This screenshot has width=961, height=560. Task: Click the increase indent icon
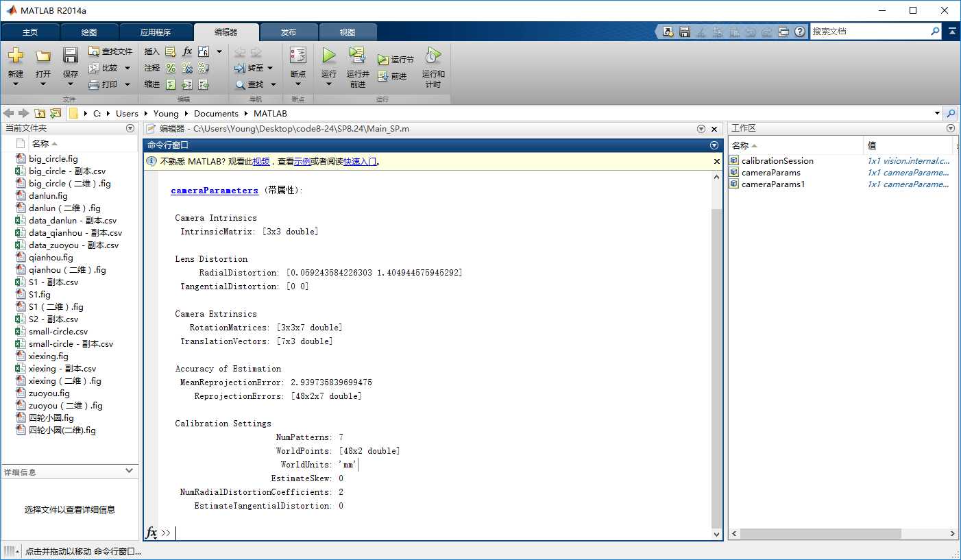(187, 84)
